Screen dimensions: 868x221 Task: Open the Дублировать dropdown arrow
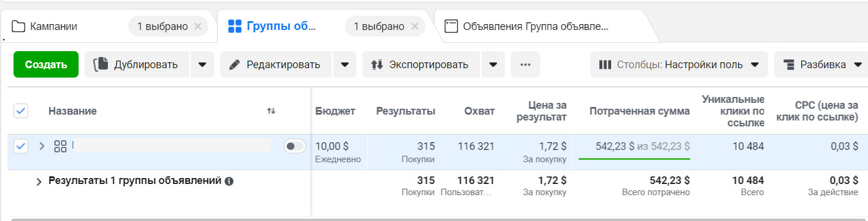tap(202, 65)
